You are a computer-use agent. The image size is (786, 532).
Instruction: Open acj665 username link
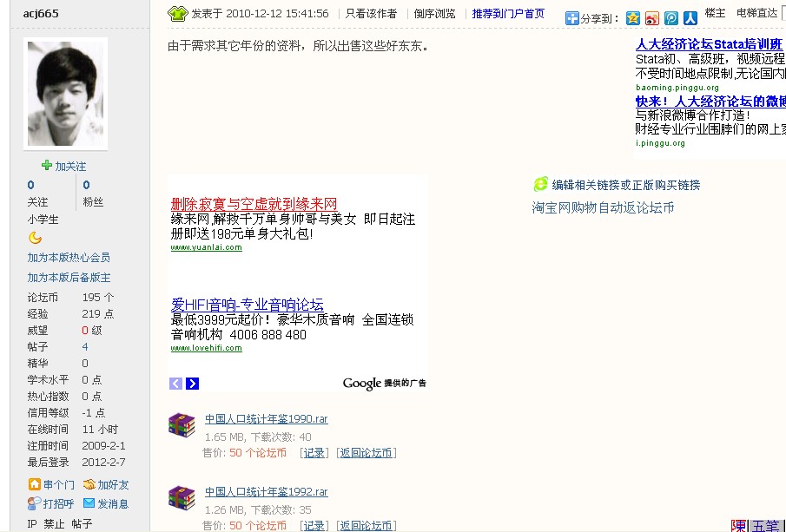pyautogui.click(x=41, y=14)
